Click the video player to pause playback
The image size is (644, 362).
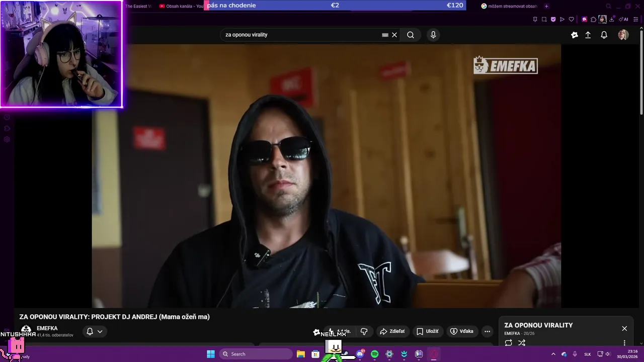tap(326, 176)
